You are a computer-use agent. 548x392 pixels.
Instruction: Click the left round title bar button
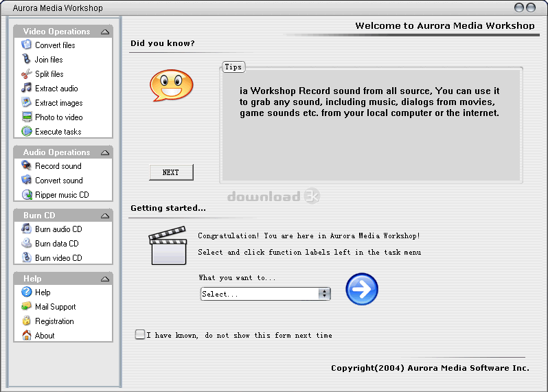click(519, 8)
